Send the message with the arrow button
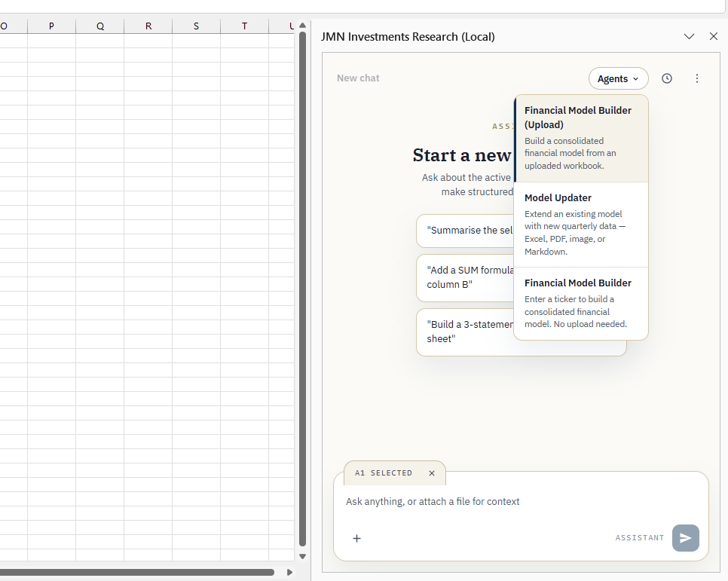This screenshot has height=581, width=728. pos(685,538)
